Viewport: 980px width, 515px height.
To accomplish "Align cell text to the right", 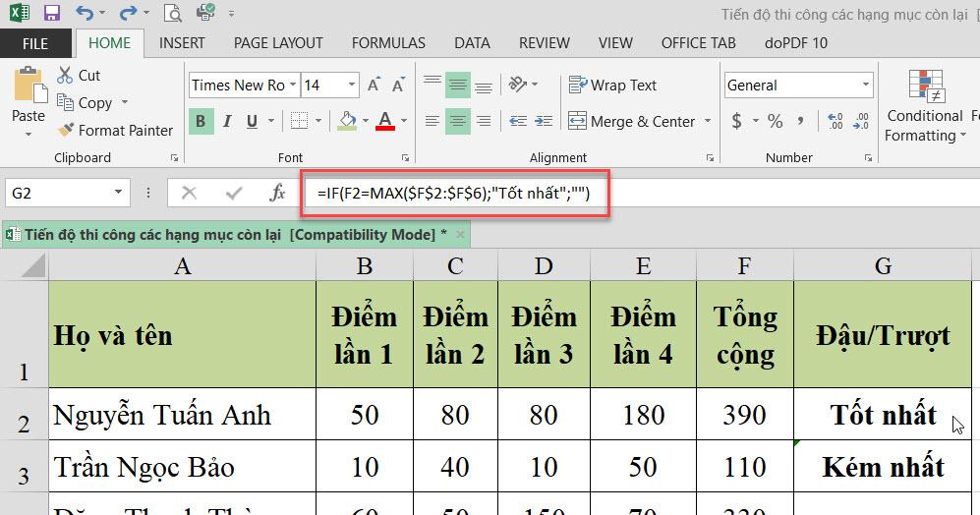I will coord(484,121).
